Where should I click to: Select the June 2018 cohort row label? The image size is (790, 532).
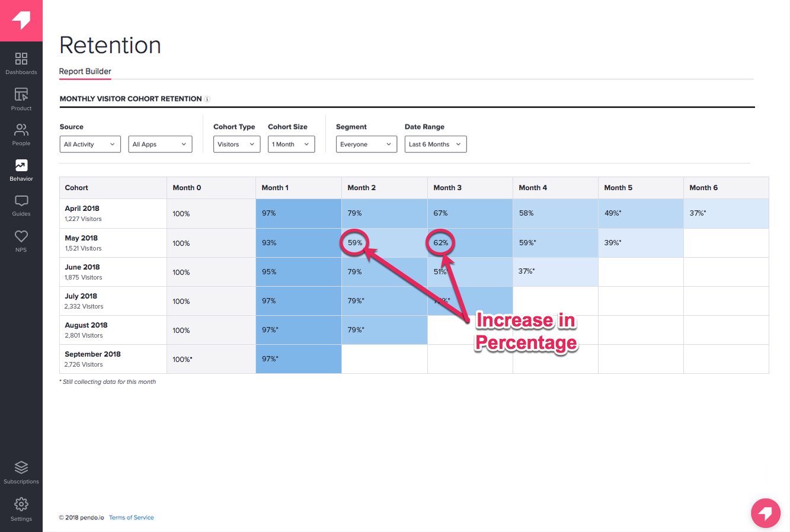coord(82,267)
